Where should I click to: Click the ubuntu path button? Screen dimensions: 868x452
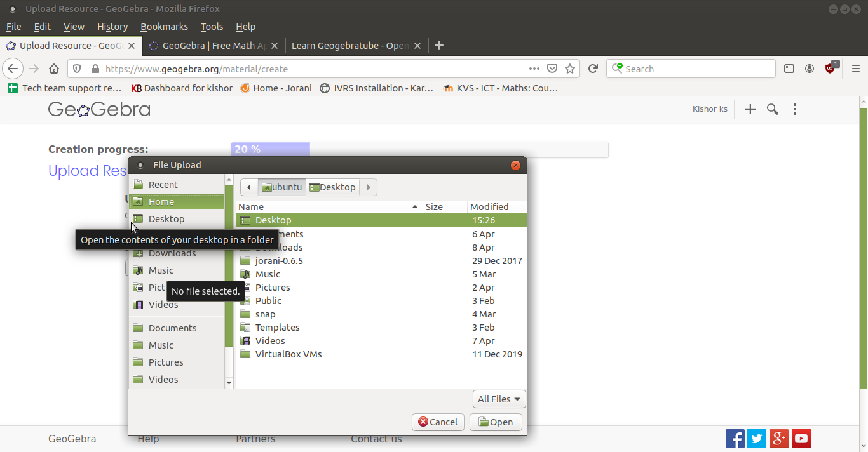282,187
